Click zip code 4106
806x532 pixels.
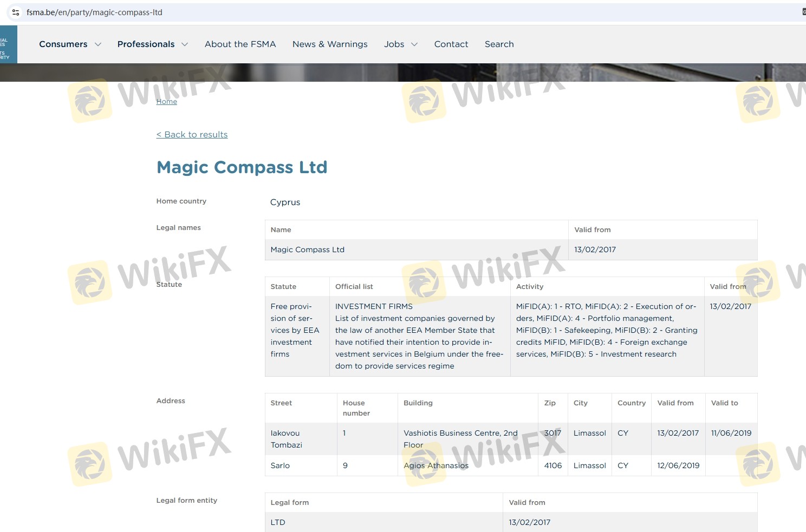tap(553, 465)
